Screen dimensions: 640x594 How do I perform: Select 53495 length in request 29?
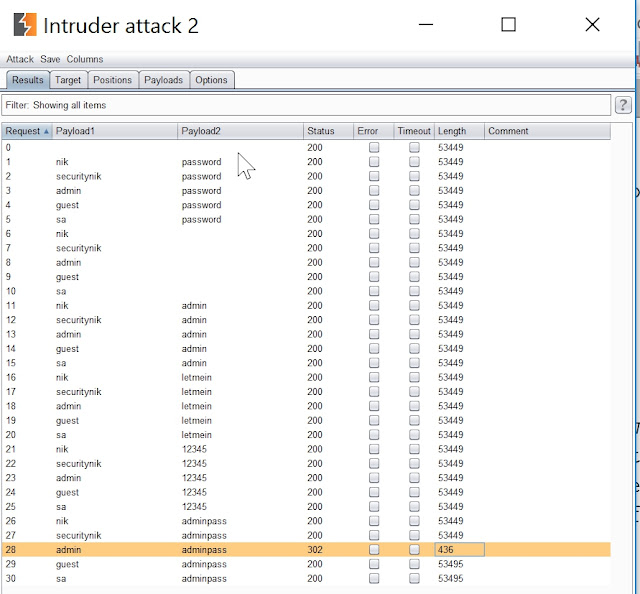pyautogui.click(x=451, y=564)
